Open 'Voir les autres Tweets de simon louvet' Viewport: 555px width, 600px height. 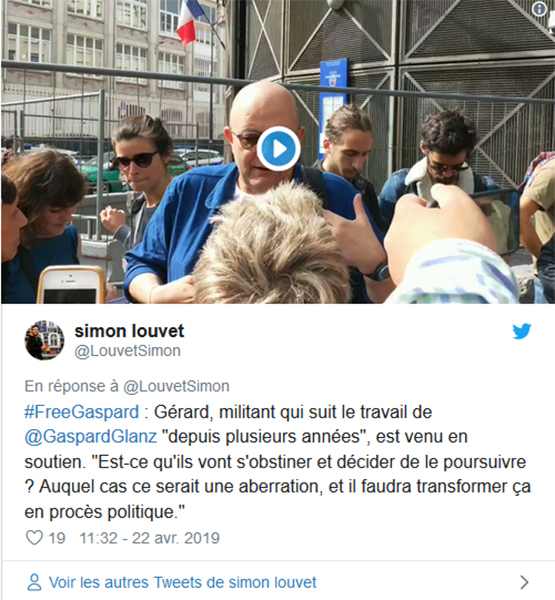tap(183, 582)
